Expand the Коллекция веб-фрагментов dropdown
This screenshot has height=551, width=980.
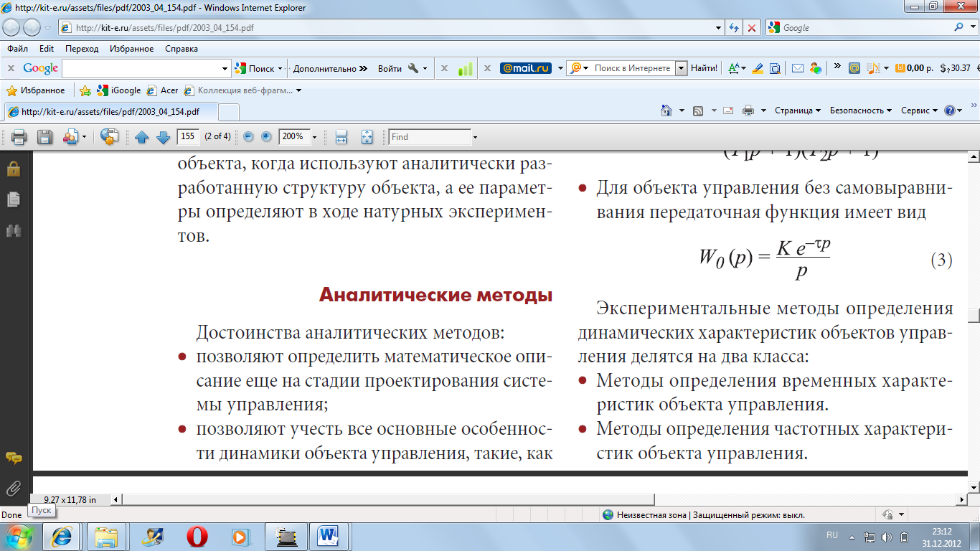pos(298,90)
